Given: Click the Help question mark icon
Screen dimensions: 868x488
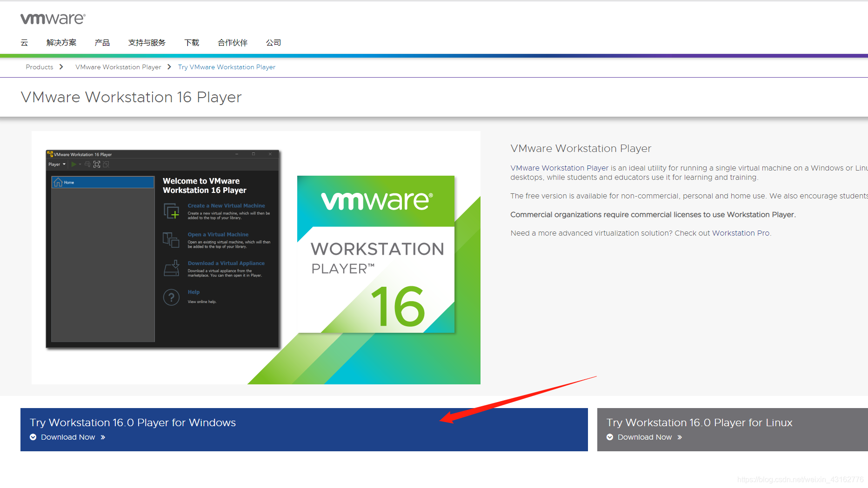Looking at the screenshot, I should (171, 297).
